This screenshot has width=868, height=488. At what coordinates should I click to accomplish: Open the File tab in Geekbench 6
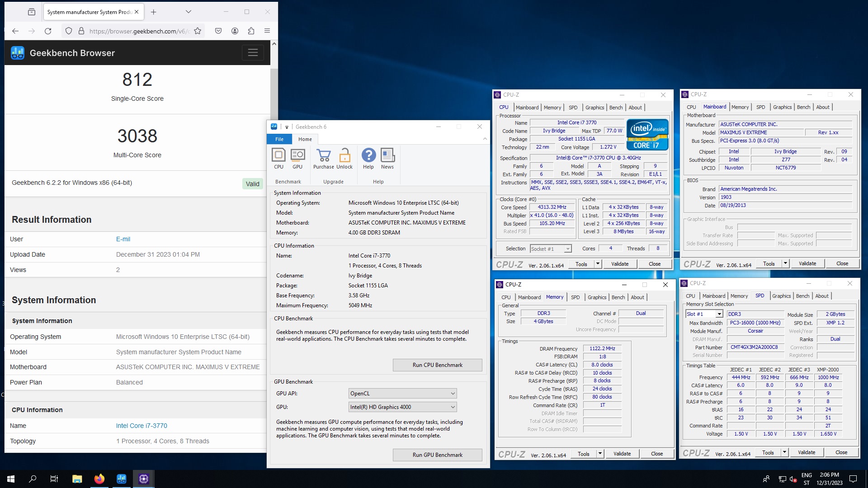(279, 139)
